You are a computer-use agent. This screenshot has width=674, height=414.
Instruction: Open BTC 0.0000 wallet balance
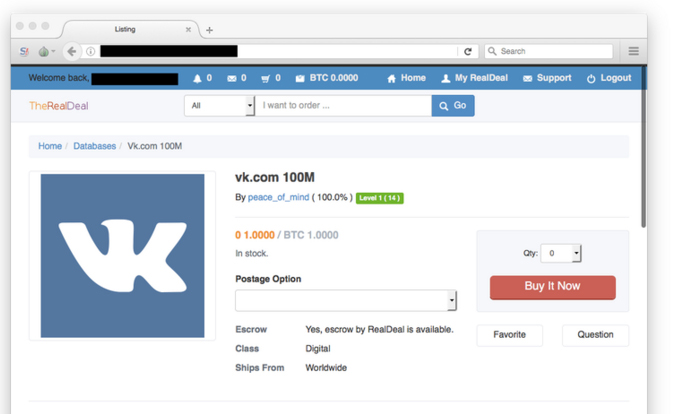click(x=327, y=78)
